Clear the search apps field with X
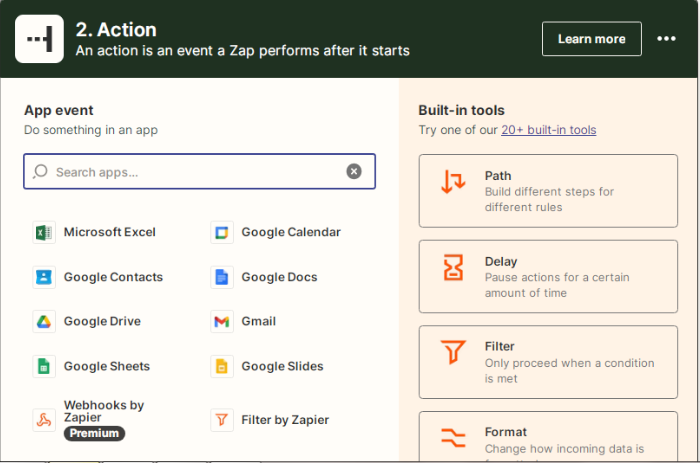The image size is (700, 463). [354, 171]
